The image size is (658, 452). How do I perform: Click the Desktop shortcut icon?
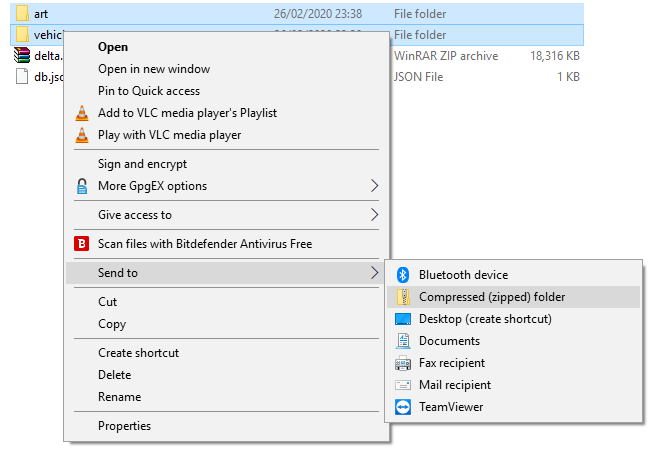(x=403, y=319)
